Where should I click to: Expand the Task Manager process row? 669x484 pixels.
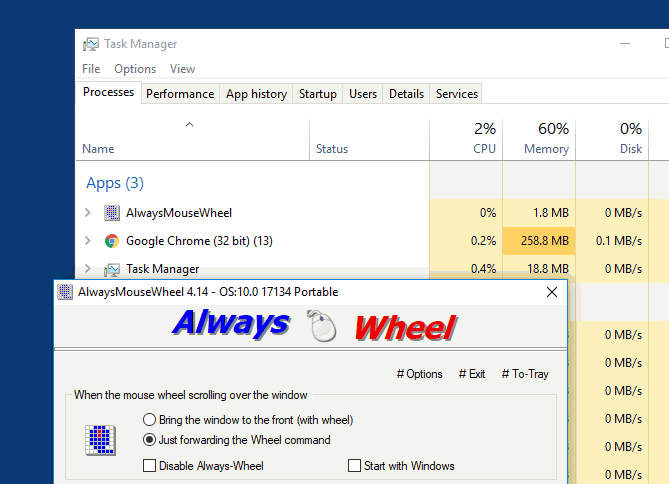[x=88, y=269]
